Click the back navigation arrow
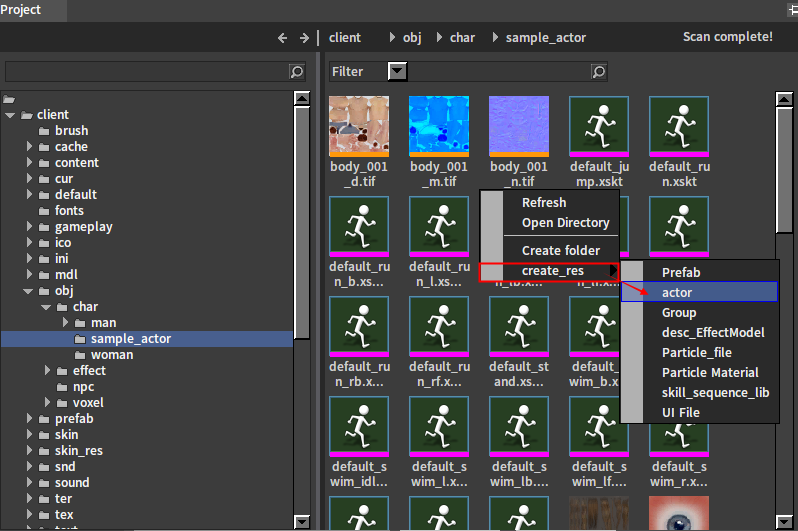Viewport: 798px width, 531px height. [x=283, y=38]
